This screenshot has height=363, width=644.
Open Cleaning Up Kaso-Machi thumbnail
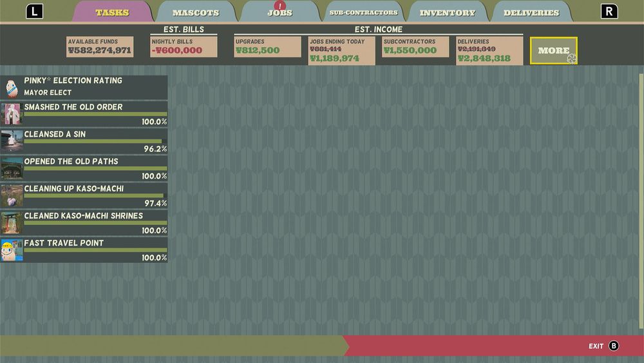(12, 195)
